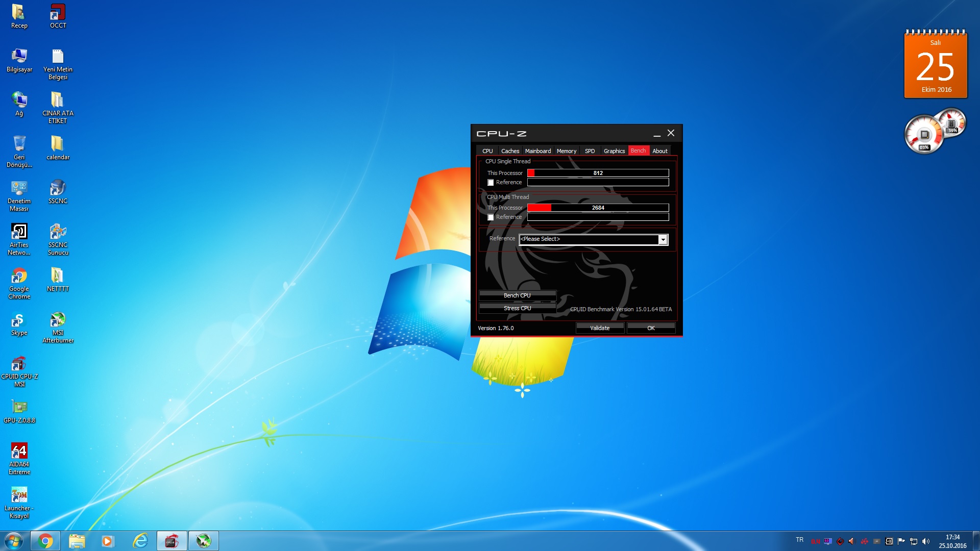Click the Action Center flag tray icon

click(x=901, y=541)
